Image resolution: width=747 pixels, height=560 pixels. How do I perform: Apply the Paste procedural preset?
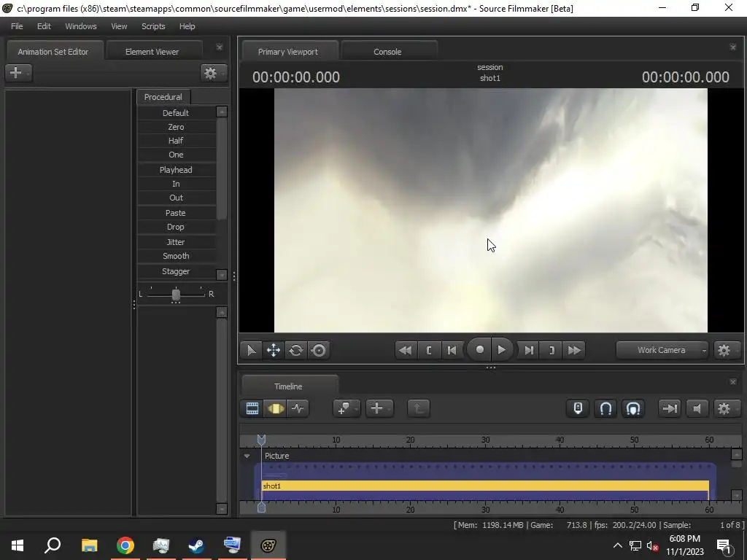pyautogui.click(x=177, y=213)
